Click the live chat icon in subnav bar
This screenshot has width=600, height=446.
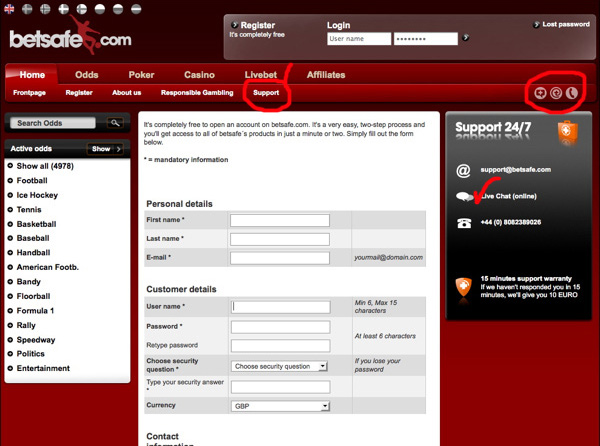[x=541, y=93]
